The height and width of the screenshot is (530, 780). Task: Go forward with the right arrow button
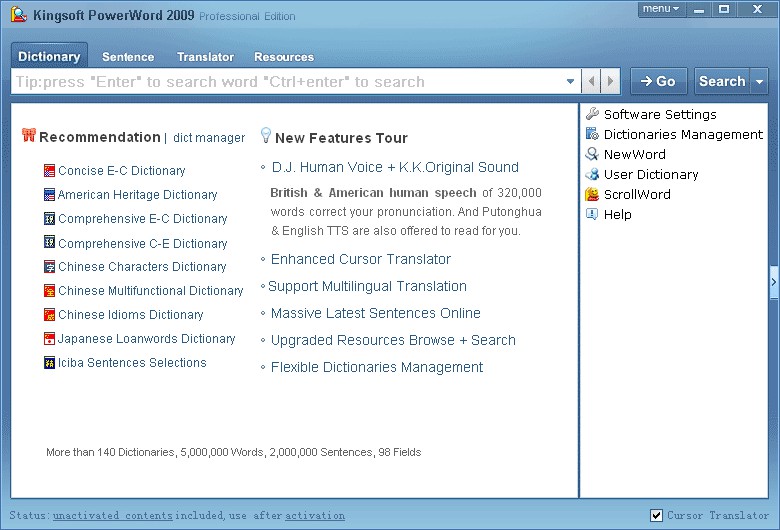[610, 81]
